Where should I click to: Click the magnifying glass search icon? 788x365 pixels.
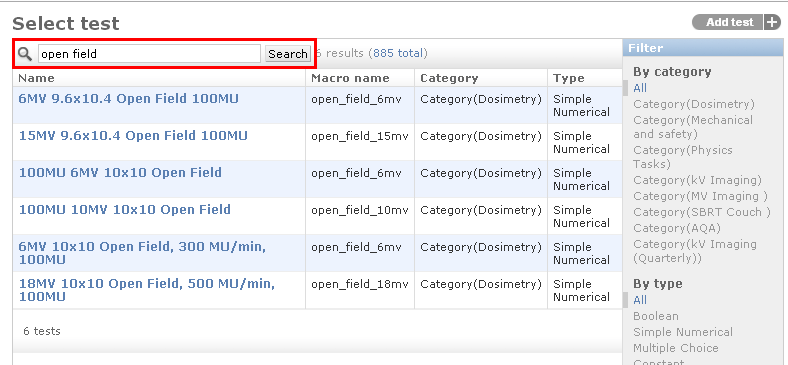click(25, 54)
